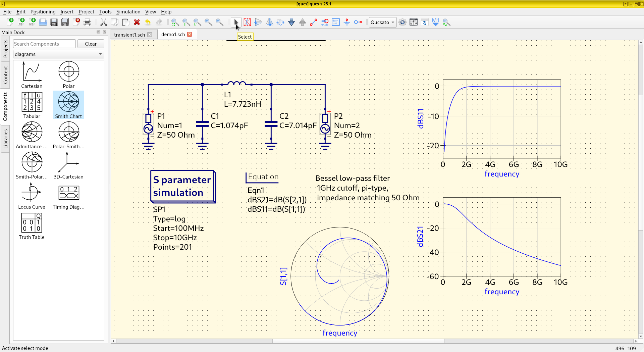Click the Insert Port toolbar icon

coord(358,22)
